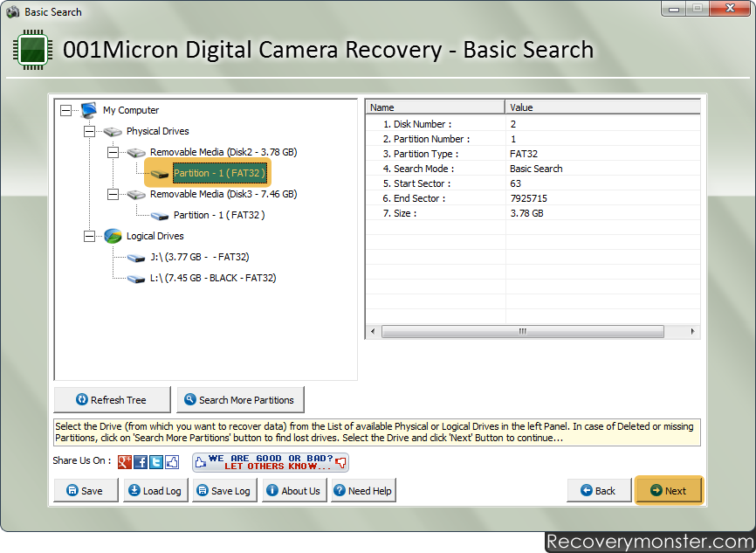Click the Google Plus share icon
Viewport: 756px width, 553px height.
pyautogui.click(x=124, y=462)
